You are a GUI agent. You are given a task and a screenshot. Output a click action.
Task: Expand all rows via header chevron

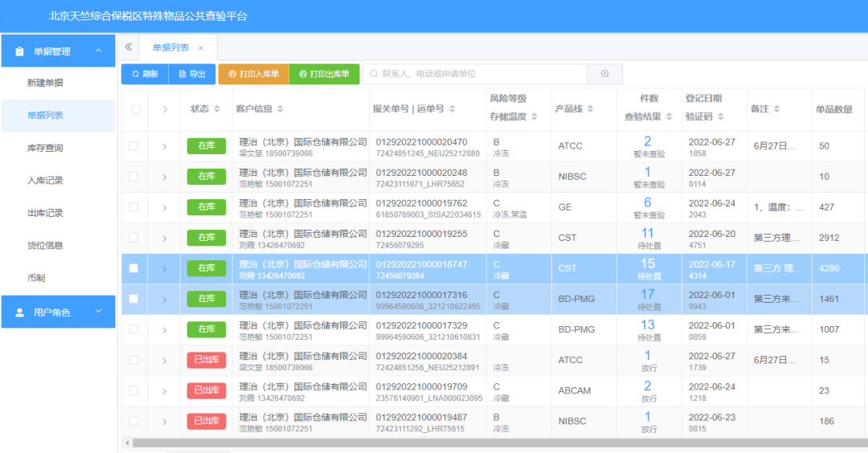coord(165,109)
